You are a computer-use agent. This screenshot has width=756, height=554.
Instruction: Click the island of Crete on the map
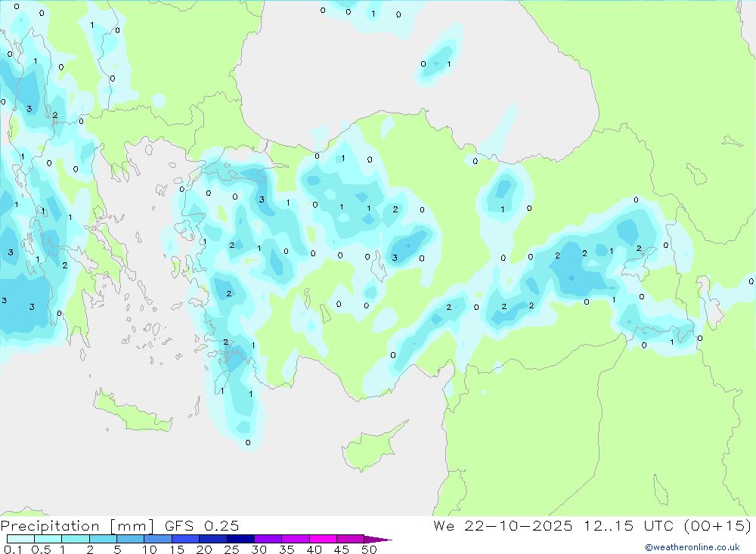pyautogui.click(x=132, y=411)
